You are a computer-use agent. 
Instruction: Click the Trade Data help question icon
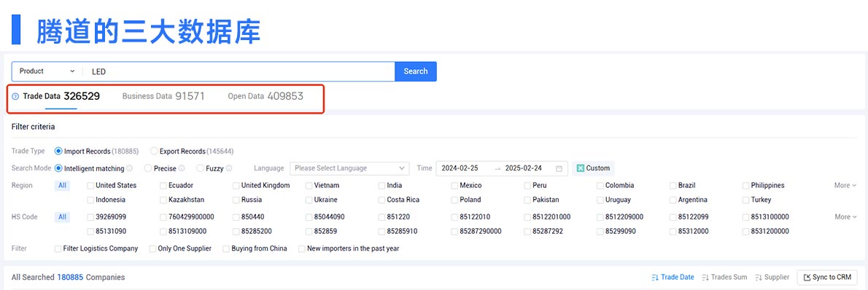[15, 96]
